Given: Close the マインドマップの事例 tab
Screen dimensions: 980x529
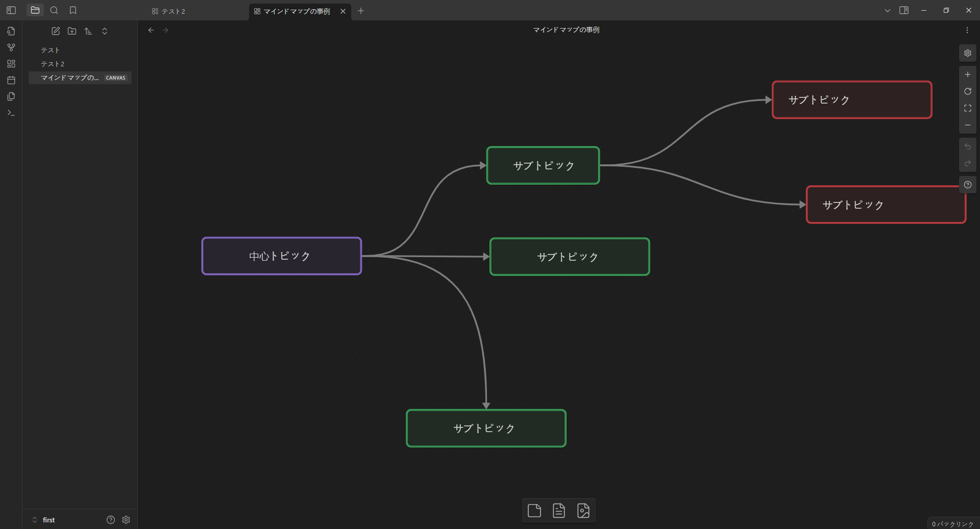Looking at the screenshot, I should (343, 11).
